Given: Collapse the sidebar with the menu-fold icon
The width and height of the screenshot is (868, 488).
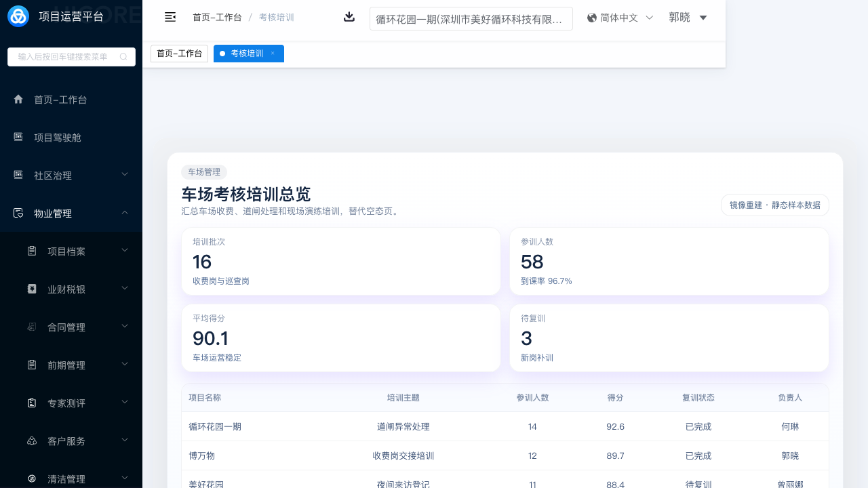Looking at the screenshot, I should pyautogui.click(x=170, y=17).
